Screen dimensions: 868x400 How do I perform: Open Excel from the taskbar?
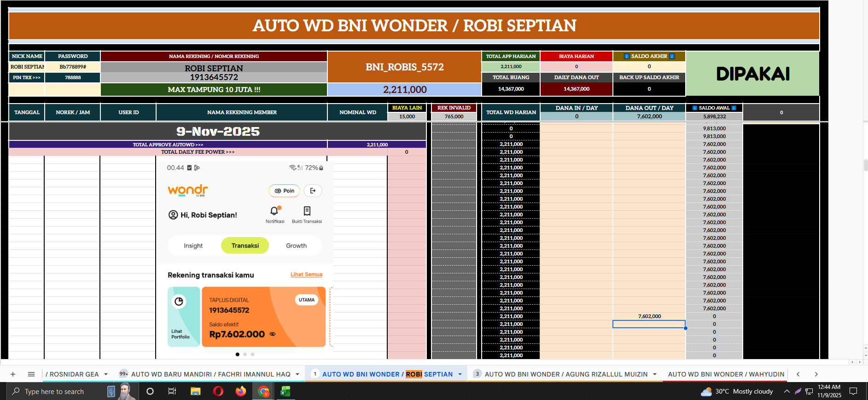tap(285, 391)
